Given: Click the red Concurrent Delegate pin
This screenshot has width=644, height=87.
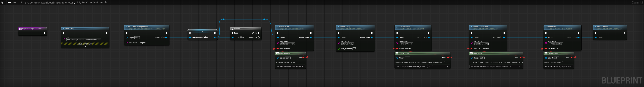Looking at the screenshot, I should (472, 48).
